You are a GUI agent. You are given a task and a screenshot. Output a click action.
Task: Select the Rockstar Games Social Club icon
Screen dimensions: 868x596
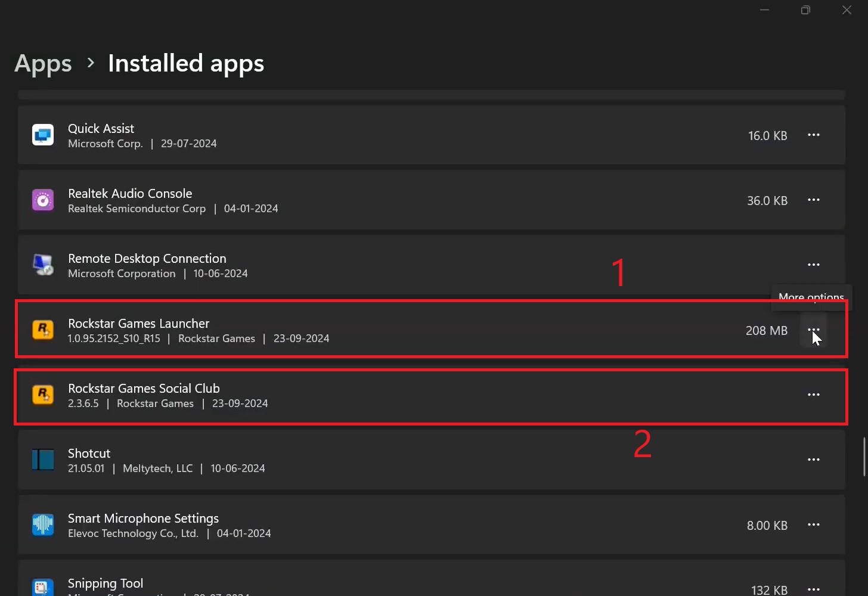point(42,395)
